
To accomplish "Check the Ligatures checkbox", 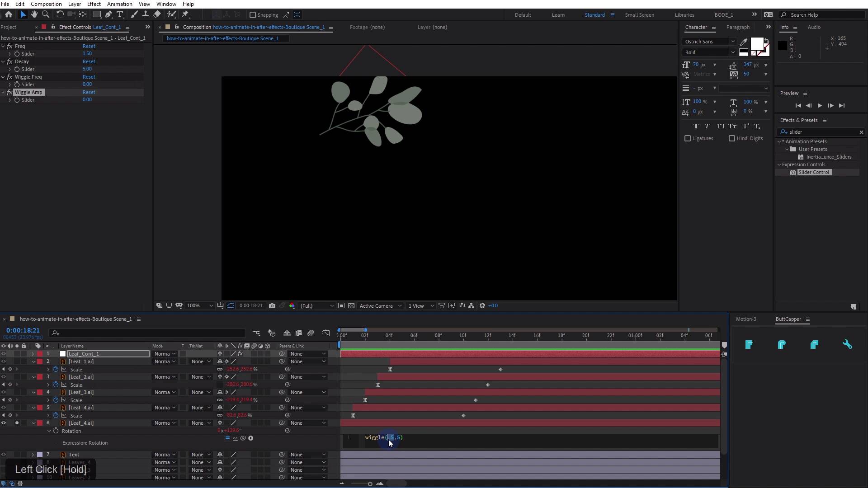I will tap(688, 138).
